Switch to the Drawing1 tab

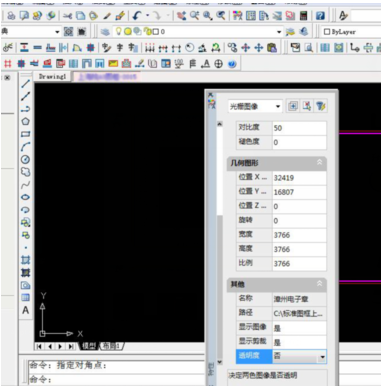pyautogui.click(x=53, y=77)
